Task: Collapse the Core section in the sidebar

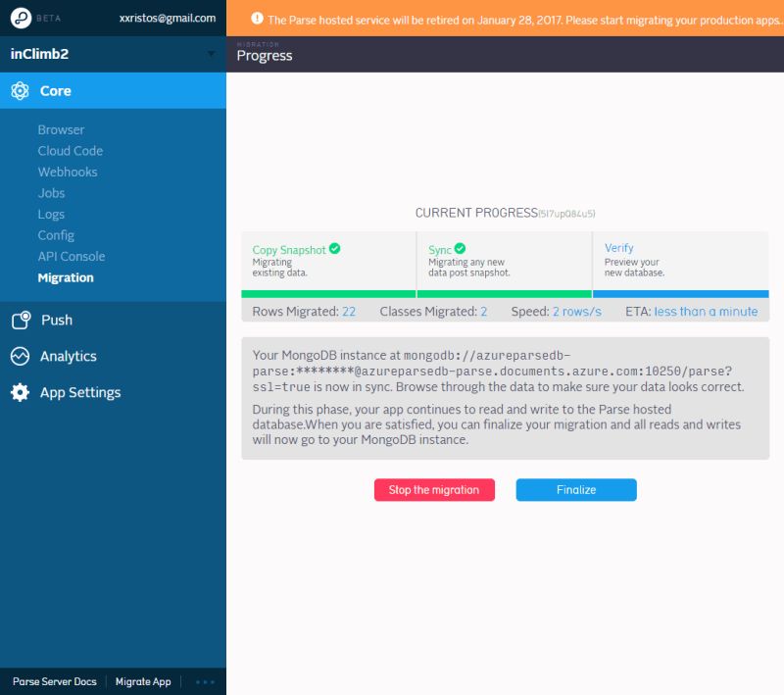Action: point(56,90)
